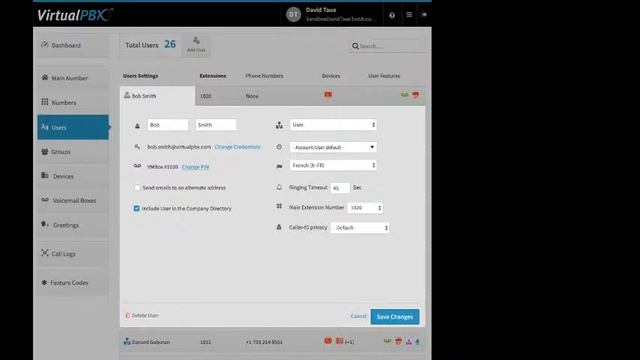640x360 pixels.
Task: Select Users in the sidebar
Action: click(x=73, y=127)
